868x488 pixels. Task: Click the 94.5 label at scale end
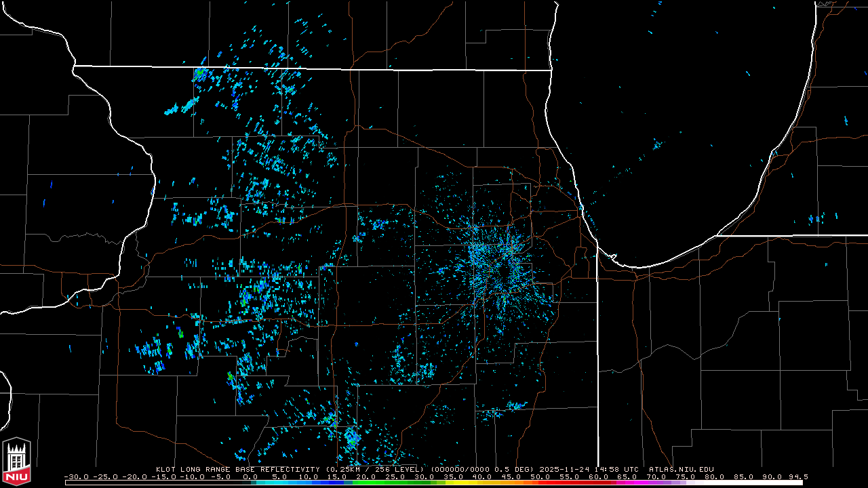795,476
